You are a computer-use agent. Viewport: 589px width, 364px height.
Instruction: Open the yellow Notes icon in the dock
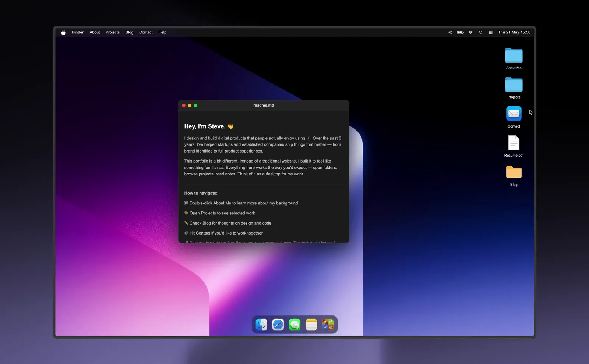pyautogui.click(x=311, y=325)
